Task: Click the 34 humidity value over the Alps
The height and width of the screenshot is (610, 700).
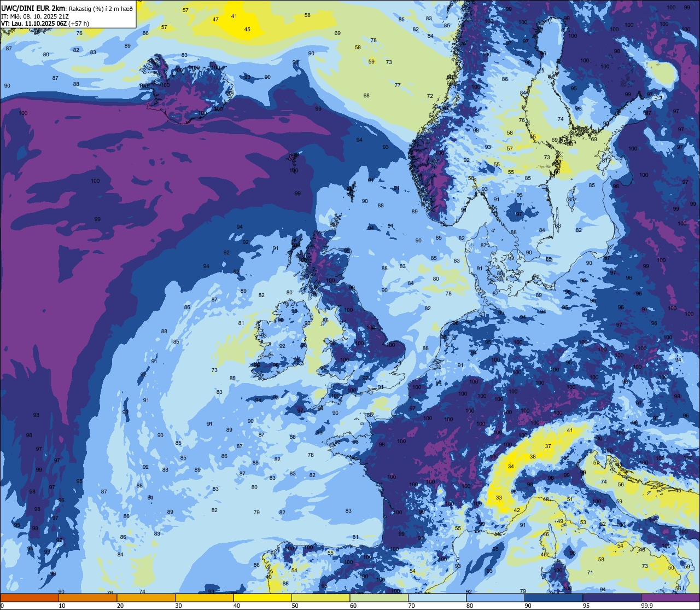Action: 511,467
